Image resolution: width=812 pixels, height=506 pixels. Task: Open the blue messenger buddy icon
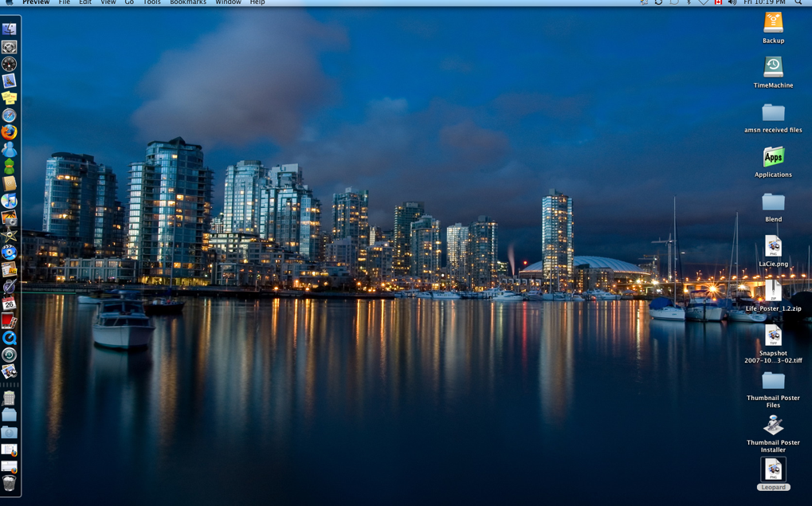[x=10, y=149]
